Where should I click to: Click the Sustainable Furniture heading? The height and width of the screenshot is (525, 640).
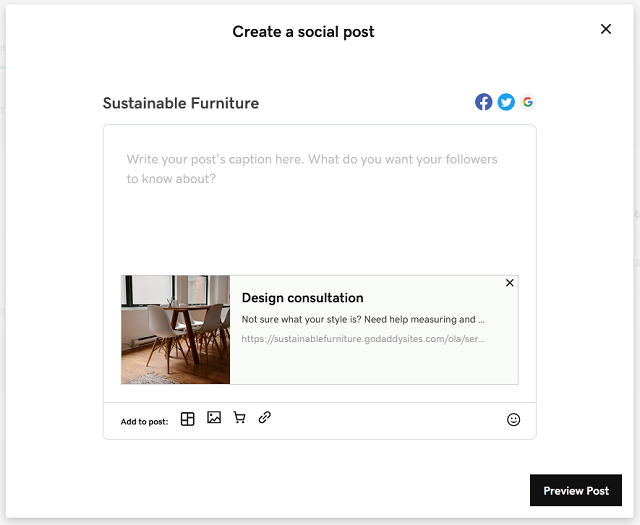180,103
